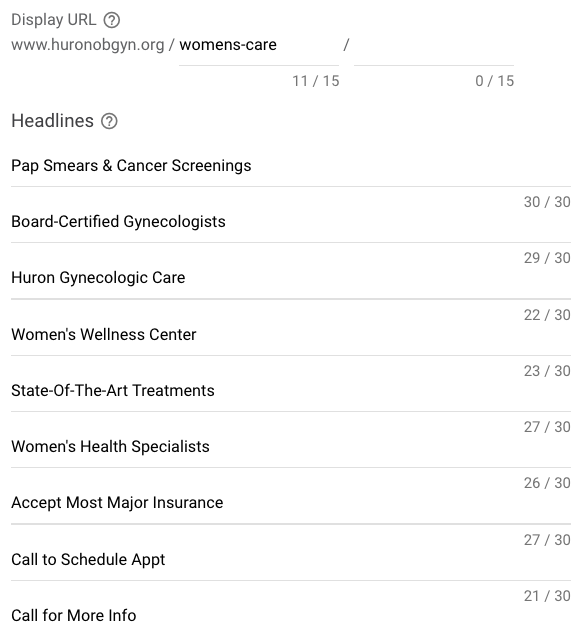This screenshot has height=636, width=583.
Task: Click the Display URL label
Action: pos(54,20)
